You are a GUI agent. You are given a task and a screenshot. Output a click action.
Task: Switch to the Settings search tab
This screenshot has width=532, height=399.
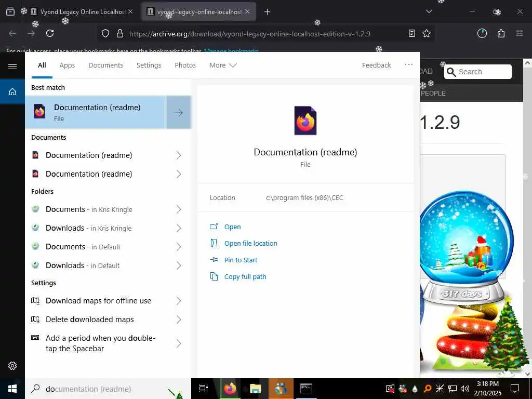(x=149, y=65)
